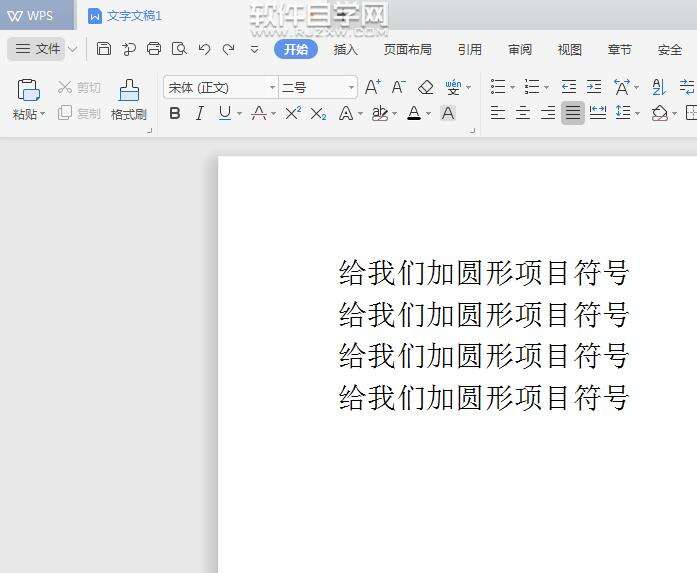Click the text effects outlined A icon
Viewport: 697px width, 573px height.
tap(346, 113)
